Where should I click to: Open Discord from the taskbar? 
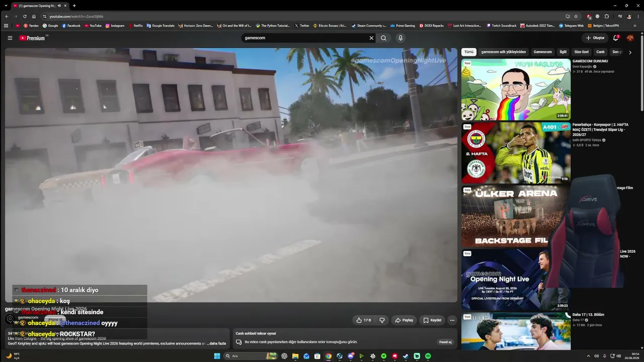tap(351, 356)
